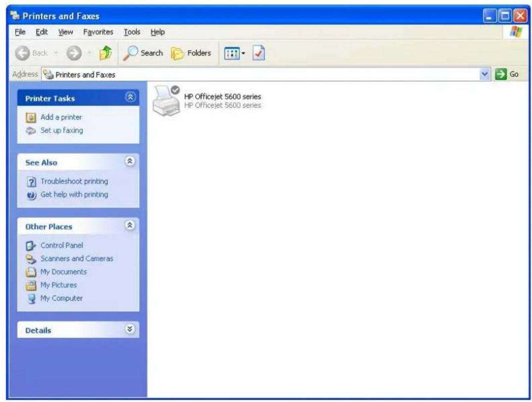The width and height of the screenshot is (532, 402).
Task: Click the My Computer icon
Action: point(31,299)
